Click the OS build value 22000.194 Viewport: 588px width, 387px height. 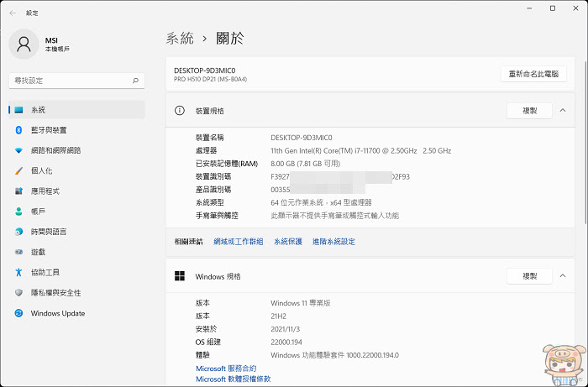click(x=286, y=342)
